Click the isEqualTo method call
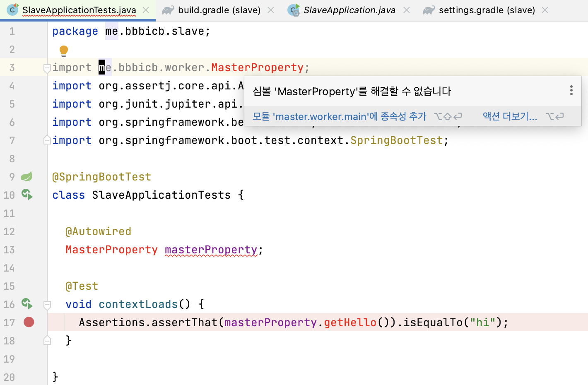This screenshot has width=588, height=385. (433, 322)
